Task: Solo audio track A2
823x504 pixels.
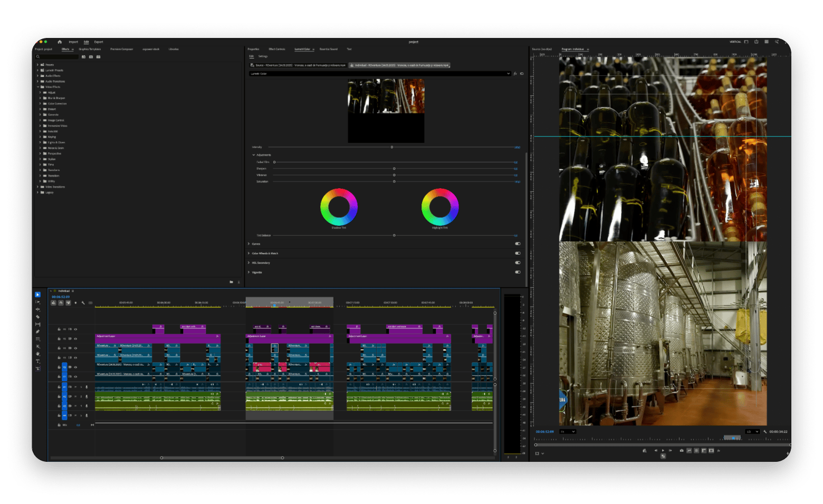Action: point(82,396)
